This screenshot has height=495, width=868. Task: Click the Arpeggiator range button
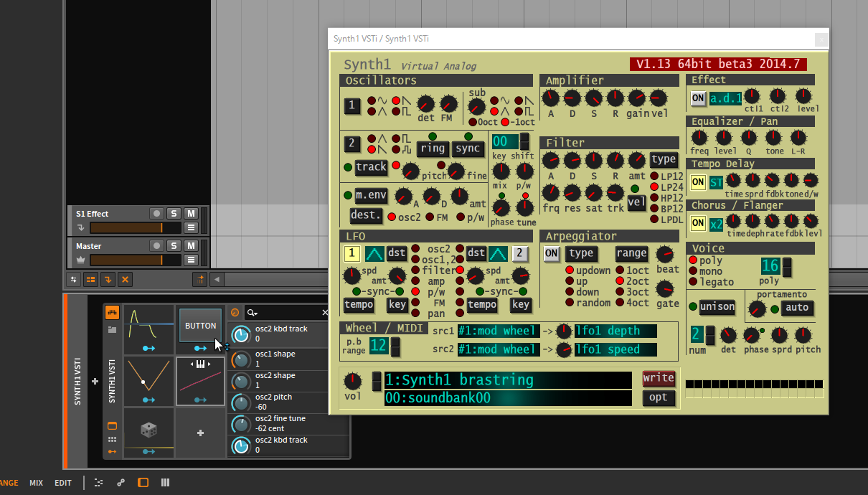(631, 253)
